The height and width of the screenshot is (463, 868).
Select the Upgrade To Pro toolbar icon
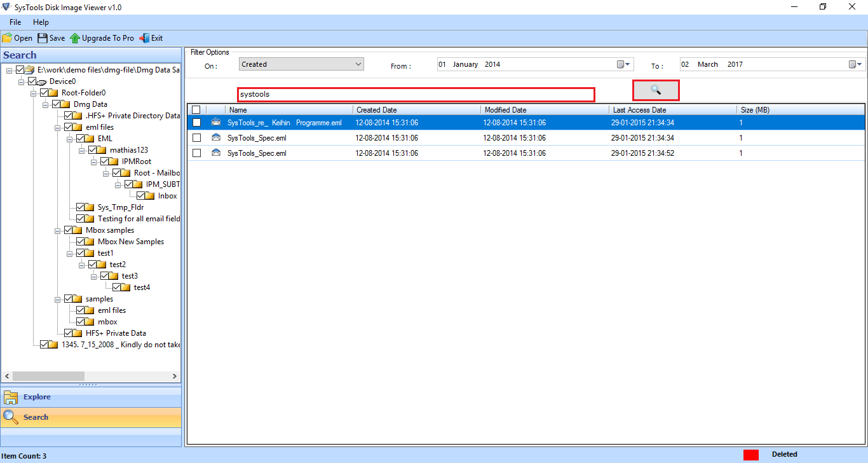pyautogui.click(x=102, y=38)
